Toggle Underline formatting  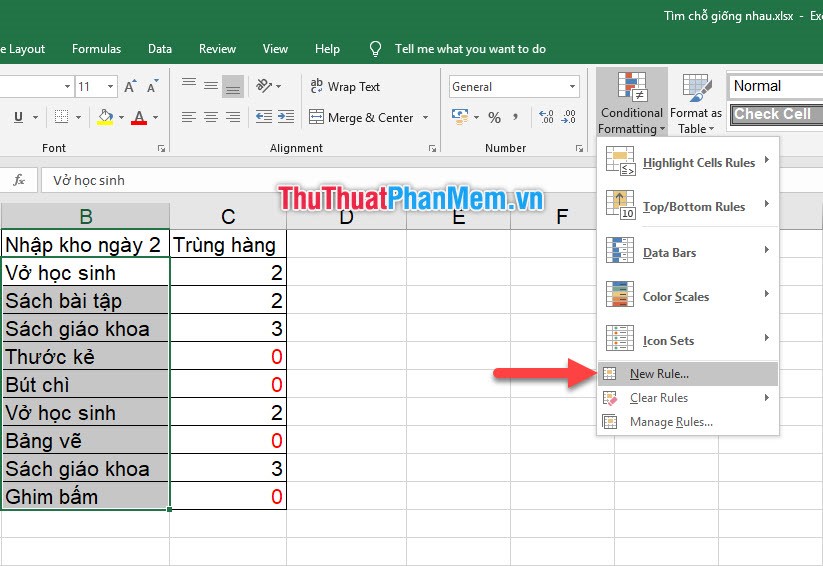(x=18, y=117)
